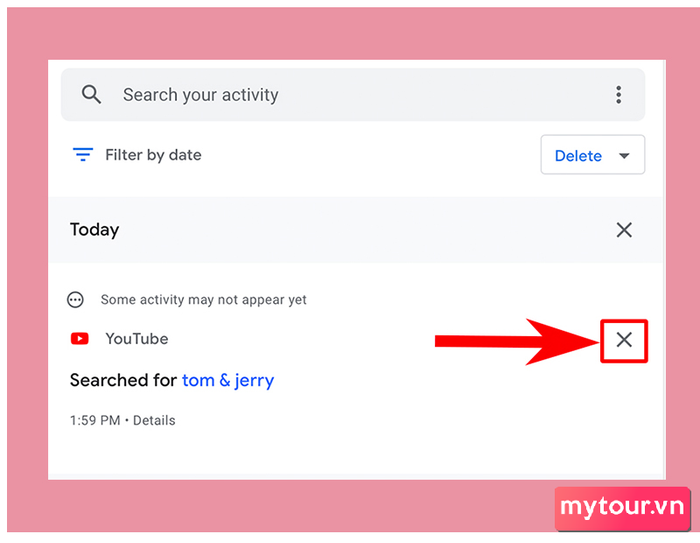Screen dimensions: 700x543
Task: Click the red arrow pointing to X
Action: 517,342
